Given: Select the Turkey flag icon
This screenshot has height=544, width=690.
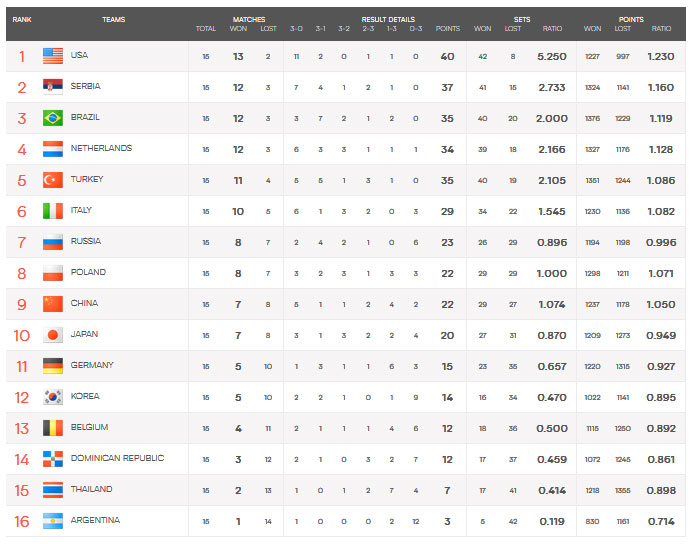Looking at the screenshot, I should (x=53, y=180).
